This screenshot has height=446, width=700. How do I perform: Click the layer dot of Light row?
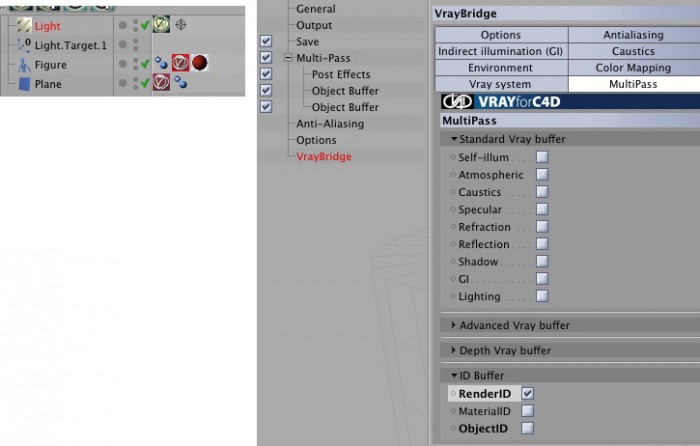coord(122,25)
